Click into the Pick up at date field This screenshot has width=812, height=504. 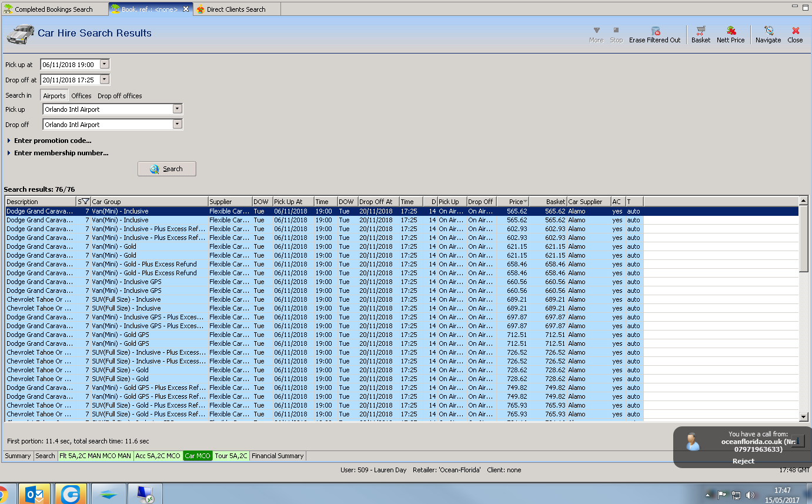point(70,64)
